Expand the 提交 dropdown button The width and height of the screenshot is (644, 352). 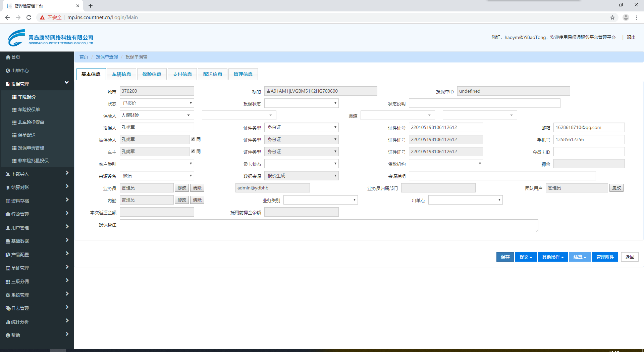[526, 257]
